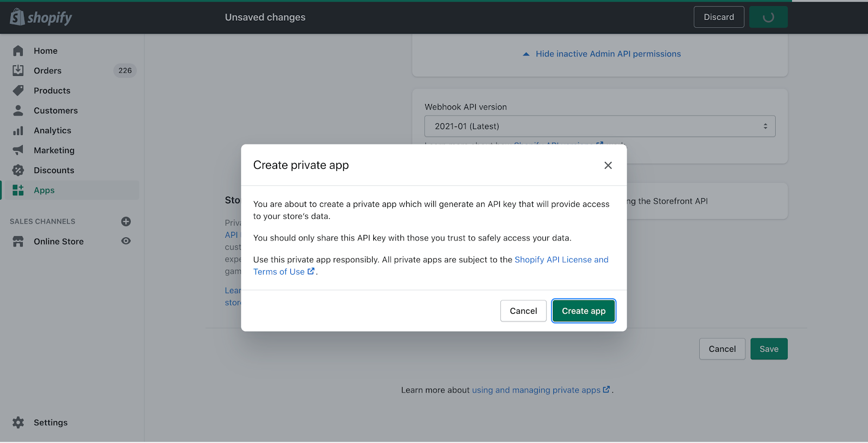
Task: Click the Products tag icon
Action: click(18, 91)
